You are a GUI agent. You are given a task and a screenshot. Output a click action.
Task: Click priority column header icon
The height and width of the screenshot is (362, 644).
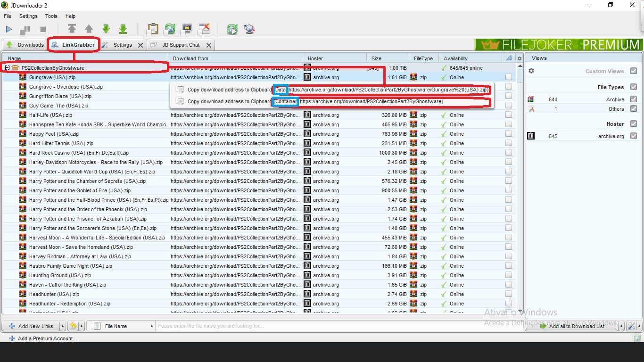tap(508, 58)
